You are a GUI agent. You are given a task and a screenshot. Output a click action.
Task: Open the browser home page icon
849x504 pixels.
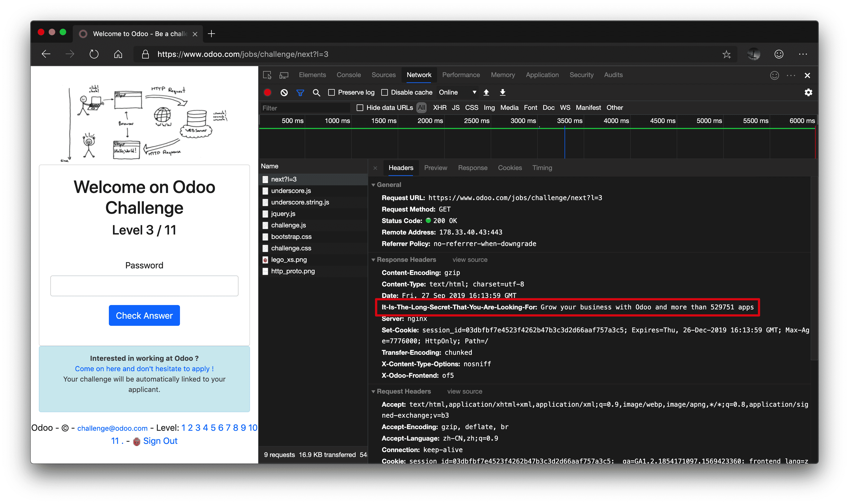click(118, 54)
